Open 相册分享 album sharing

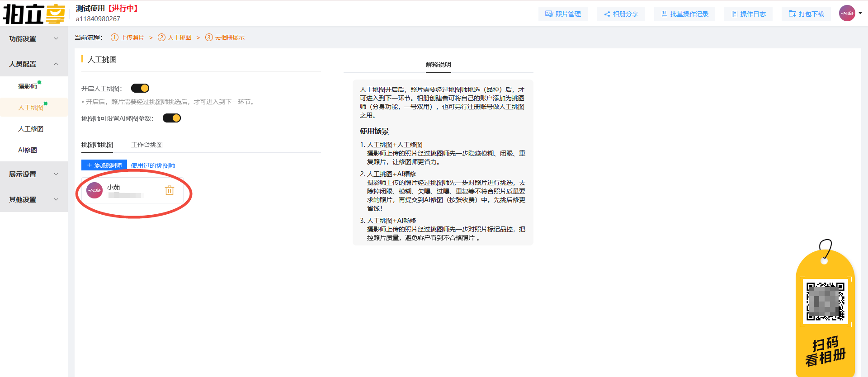(x=621, y=14)
